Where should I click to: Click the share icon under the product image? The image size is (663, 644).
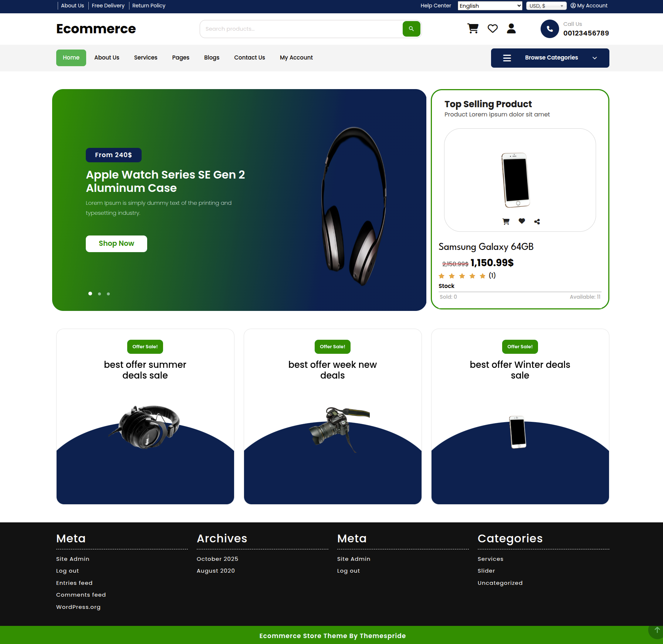click(537, 221)
